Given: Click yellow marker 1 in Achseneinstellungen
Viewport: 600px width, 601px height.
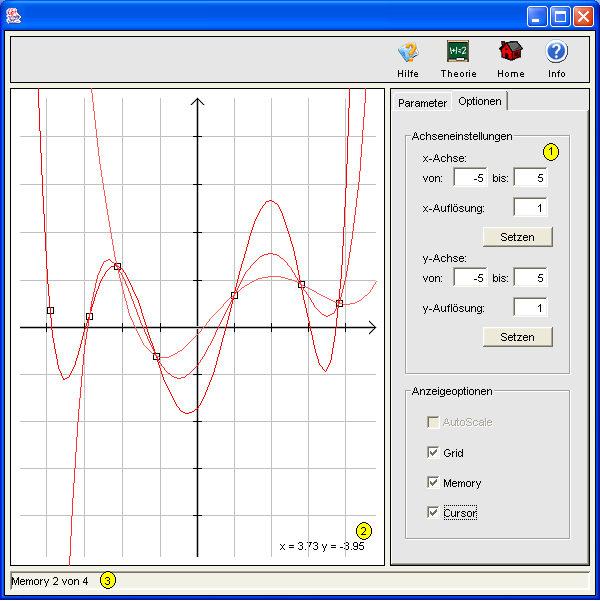Looking at the screenshot, I should 550,152.
